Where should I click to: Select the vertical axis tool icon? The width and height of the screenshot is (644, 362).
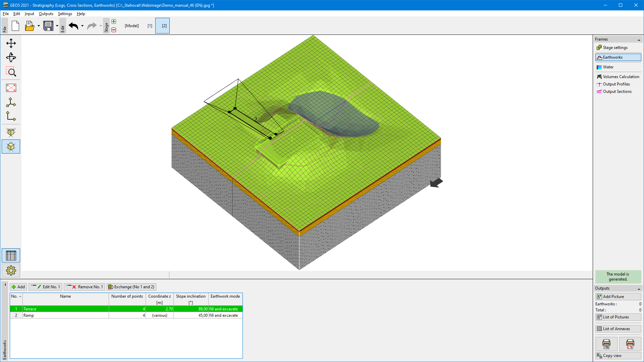click(x=11, y=117)
